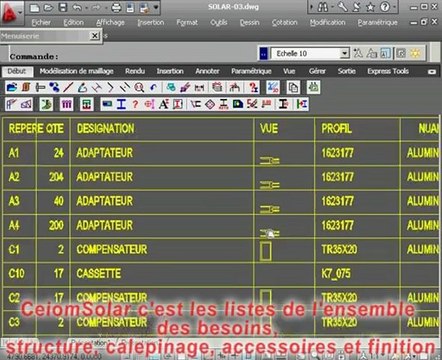Switch to the Modélisation de maillage tab
442x360 pixels.
pyautogui.click(x=76, y=71)
